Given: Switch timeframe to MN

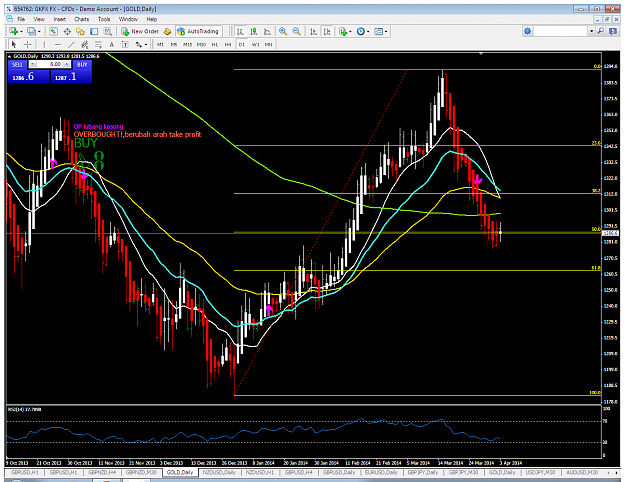Looking at the screenshot, I should pos(269,45).
